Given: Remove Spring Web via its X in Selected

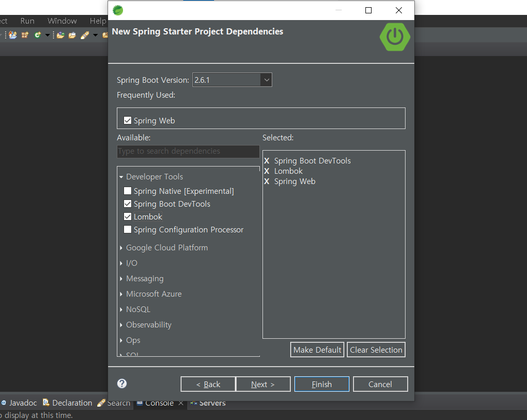Looking at the screenshot, I should [267, 181].
